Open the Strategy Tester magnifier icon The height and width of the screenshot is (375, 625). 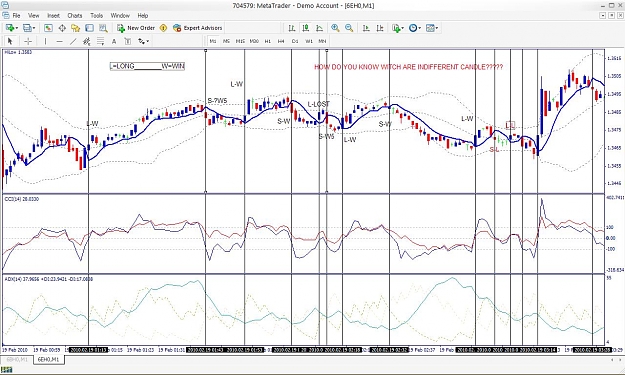coord(103,28)
